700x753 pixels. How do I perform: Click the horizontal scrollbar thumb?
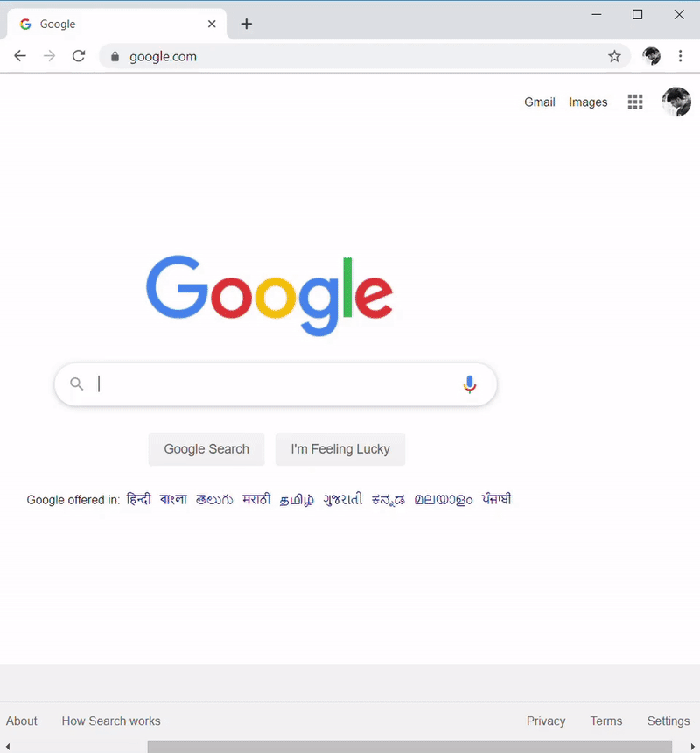(409, 747)
